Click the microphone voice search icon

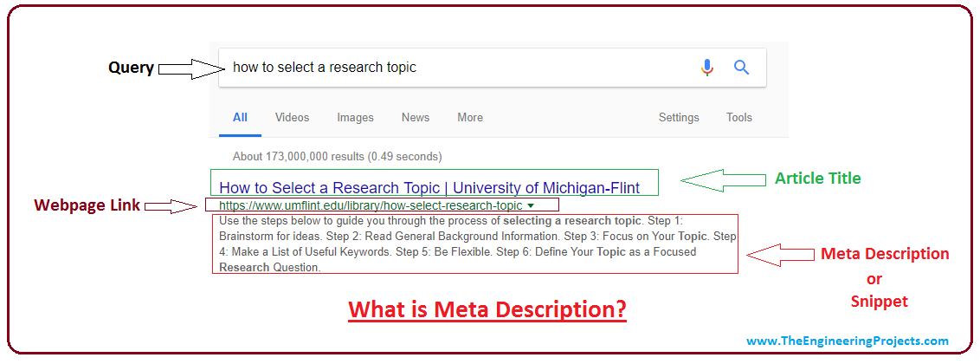(707, 68)
